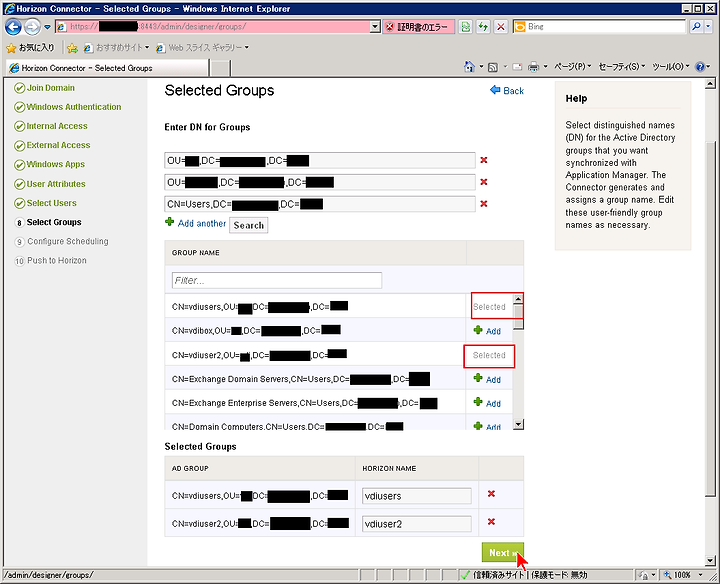Click the trusted sites status indicator
The height and width of the screenshot is (584, 720).
pos(524,575)
